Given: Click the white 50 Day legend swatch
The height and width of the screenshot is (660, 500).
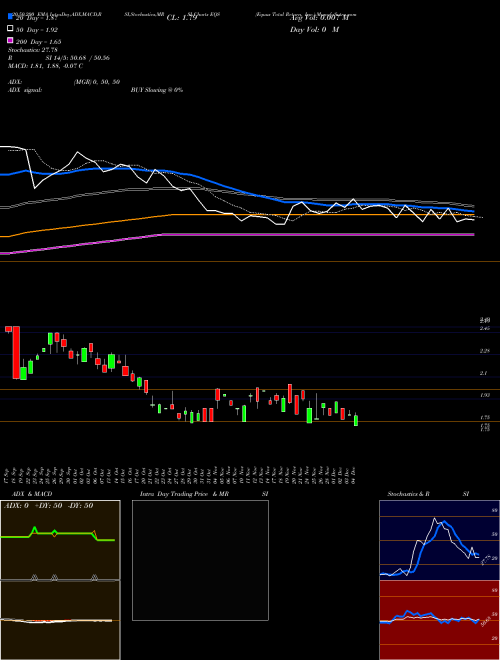Looking at the screenshot, I should coord(10,29).
